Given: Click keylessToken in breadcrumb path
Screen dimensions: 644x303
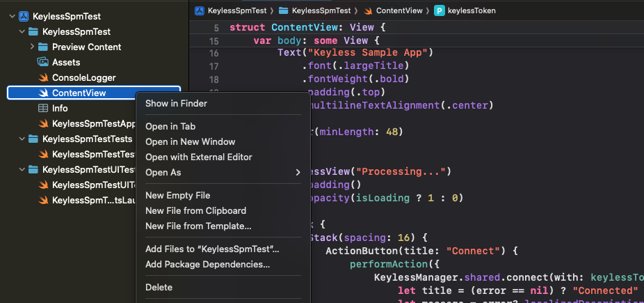Looking at the screenshot, I should tap(472, 10).
